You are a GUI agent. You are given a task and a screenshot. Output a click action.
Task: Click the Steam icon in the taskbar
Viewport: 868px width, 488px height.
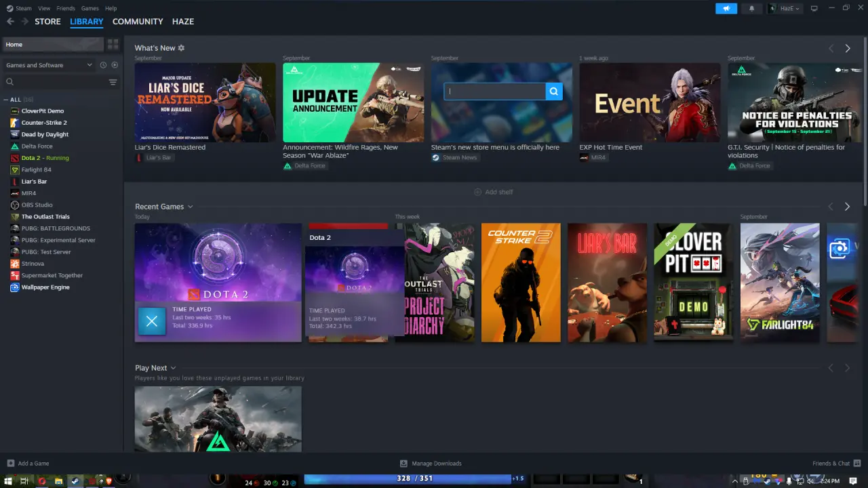click(75, 481)
